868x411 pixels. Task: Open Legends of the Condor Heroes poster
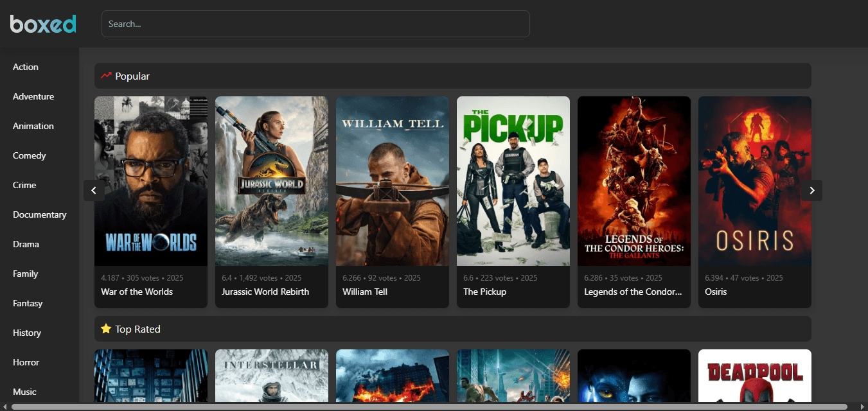pos(634,181)
